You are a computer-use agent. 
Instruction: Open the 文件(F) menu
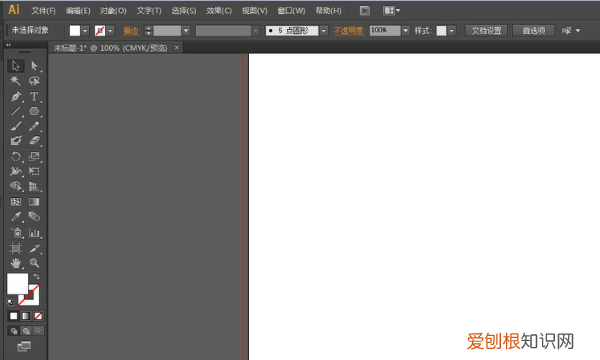43,11
